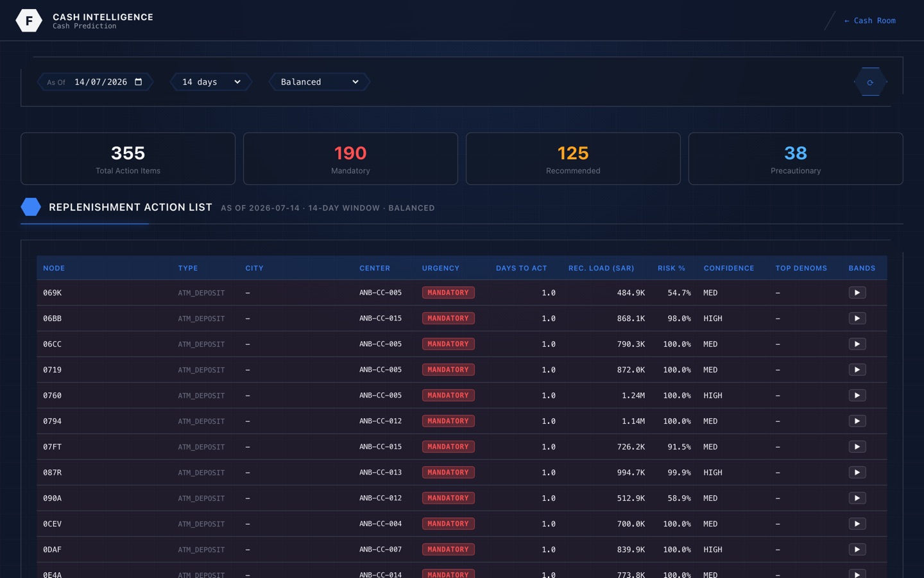Expand bands for node 090A
This screenshot has height=578, width=924.
click(x=857, y=498)
